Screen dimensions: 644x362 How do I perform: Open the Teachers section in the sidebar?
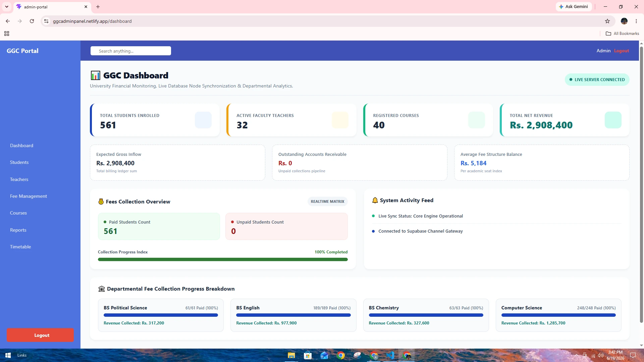click(x=19, y=179)
